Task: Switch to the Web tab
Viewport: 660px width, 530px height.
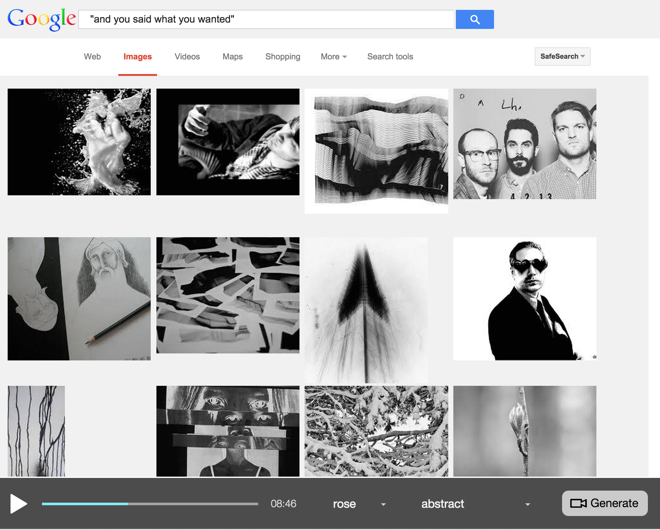Action: 92,57
